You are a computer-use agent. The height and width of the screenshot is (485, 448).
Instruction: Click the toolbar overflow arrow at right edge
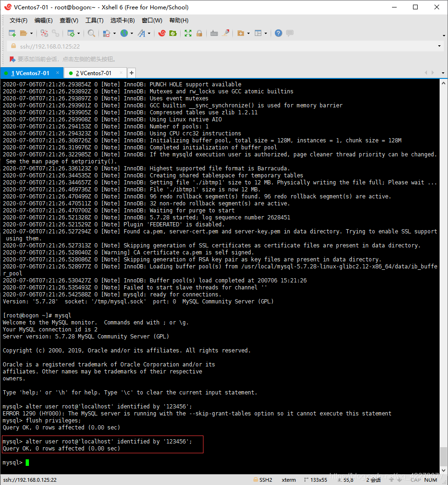444,35
